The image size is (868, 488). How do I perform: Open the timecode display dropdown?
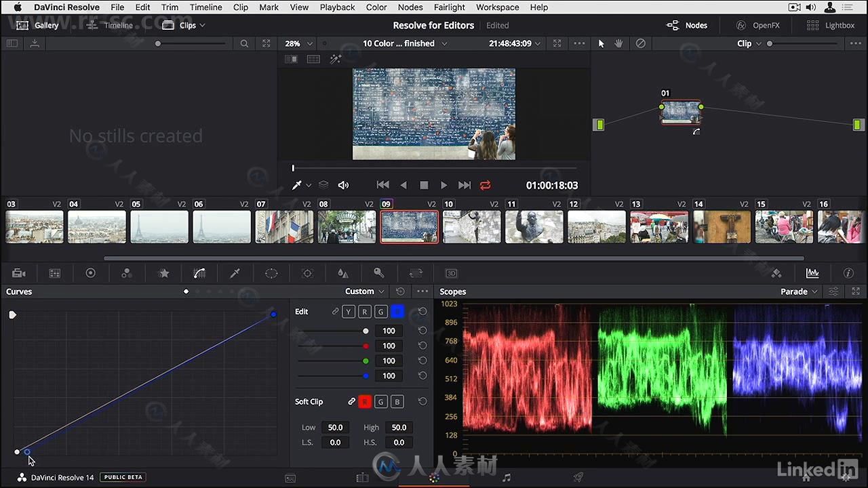(x=515, y=43)
